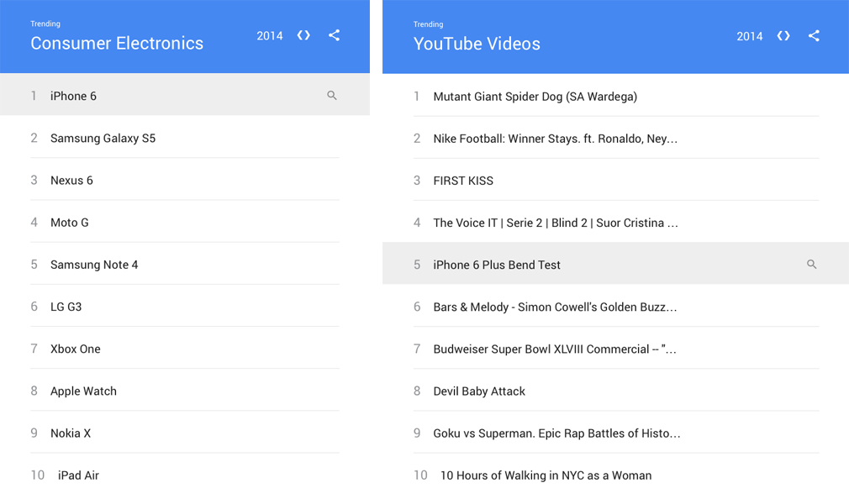Select 2014 in Consumer Electronics header
Screen dimensions: 849x504
click(269, 36)
